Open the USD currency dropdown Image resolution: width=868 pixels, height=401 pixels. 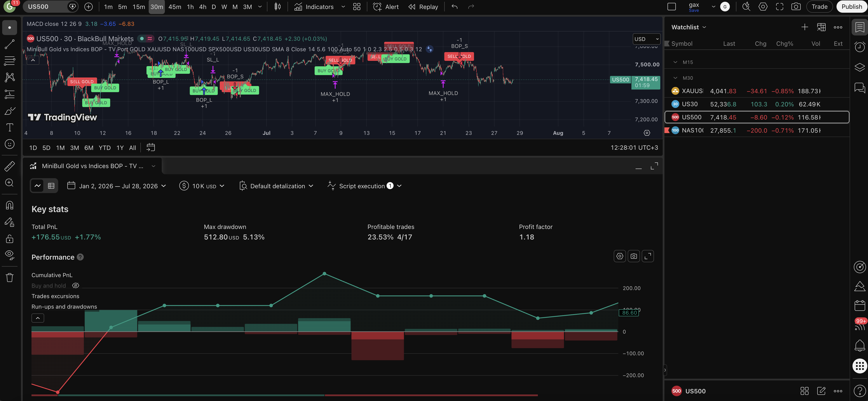point(646,39)
